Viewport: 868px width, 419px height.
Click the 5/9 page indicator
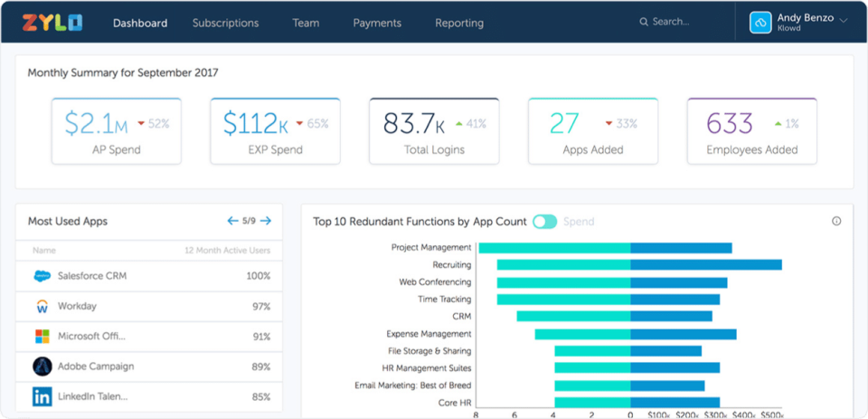point(250,221)
